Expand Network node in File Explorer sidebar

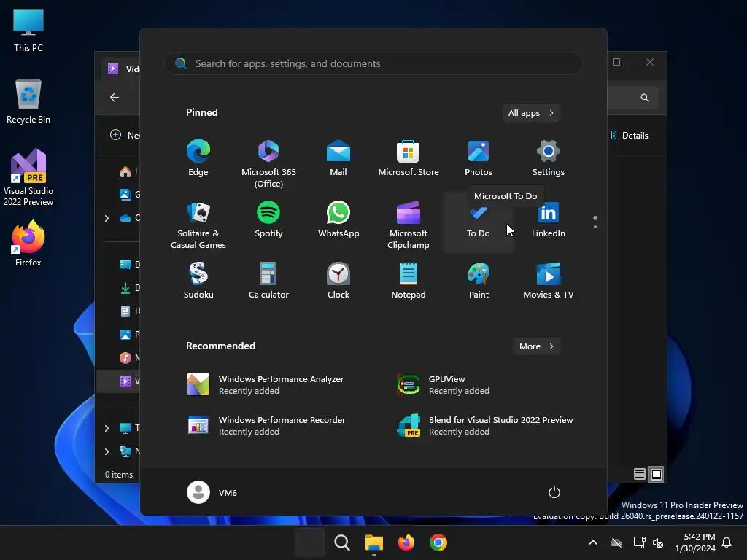pos(107,451)
